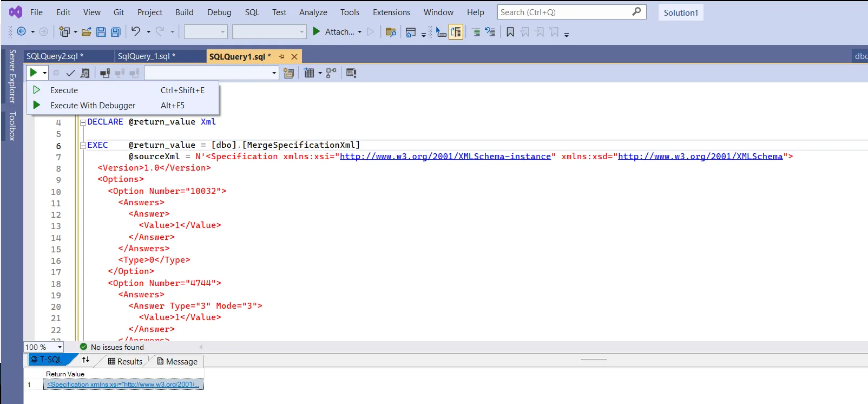This screenshot has width=868, height=404.
Task: Open the Tools menu
Action: 350,12
